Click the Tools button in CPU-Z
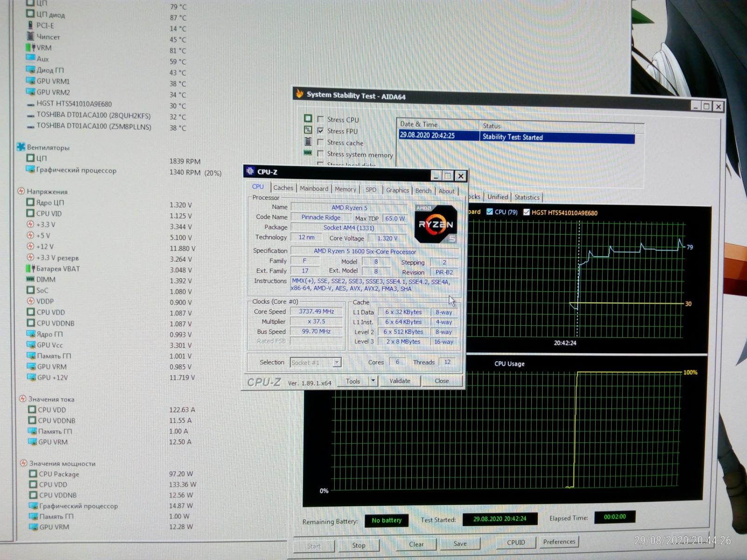 (353, 381)
